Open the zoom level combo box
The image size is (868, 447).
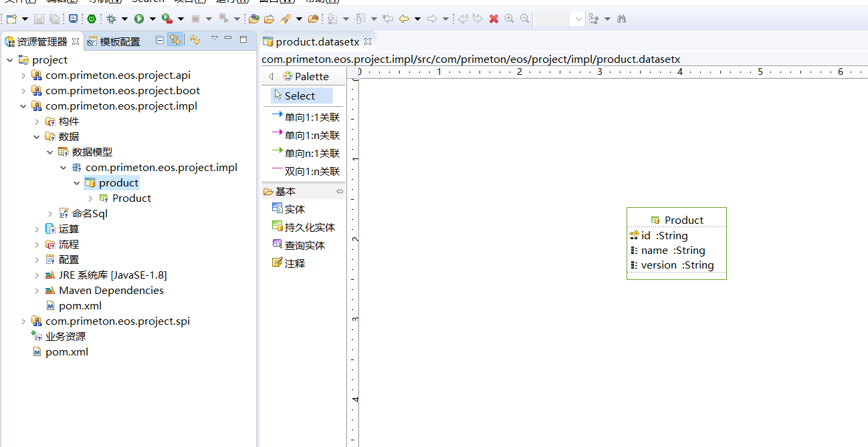578,19
